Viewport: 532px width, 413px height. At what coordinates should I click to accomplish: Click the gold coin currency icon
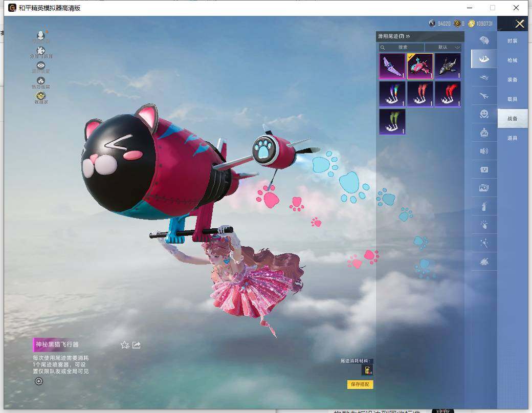pyautogui.click(x=471, y=24)
